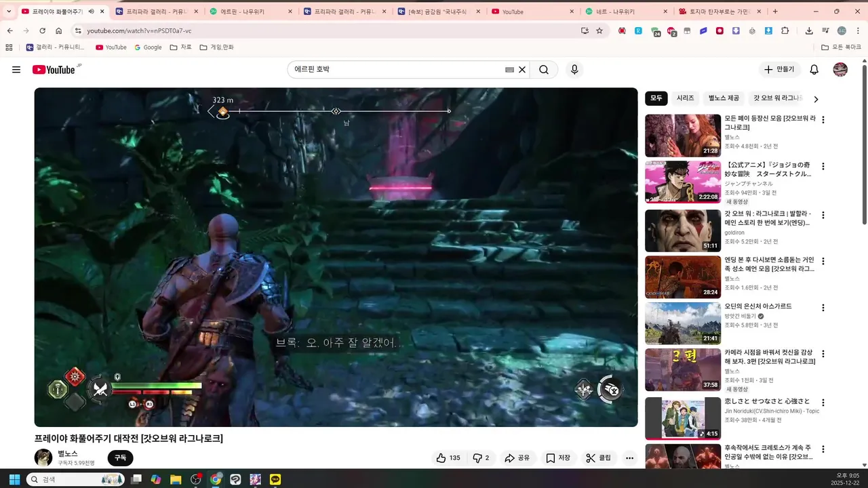
Task: Open the YouTube hamburger guide menu
Action: click(16, 70)
